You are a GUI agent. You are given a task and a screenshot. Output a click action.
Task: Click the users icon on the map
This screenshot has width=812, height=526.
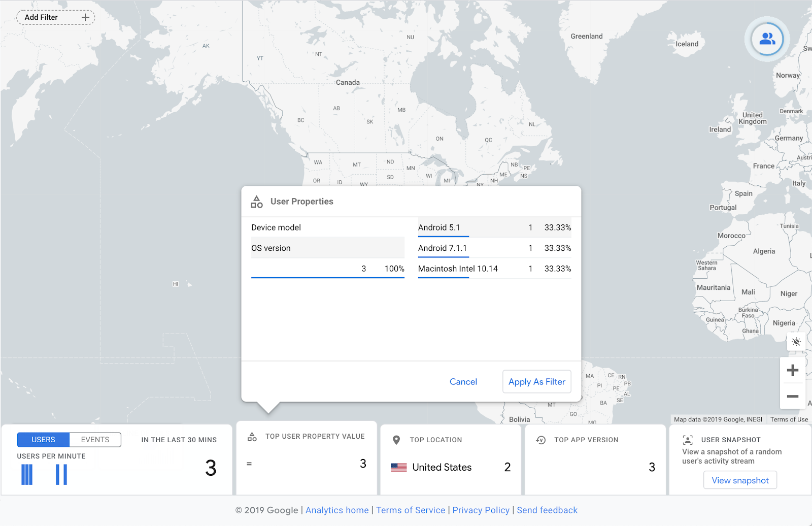point(767,39)
